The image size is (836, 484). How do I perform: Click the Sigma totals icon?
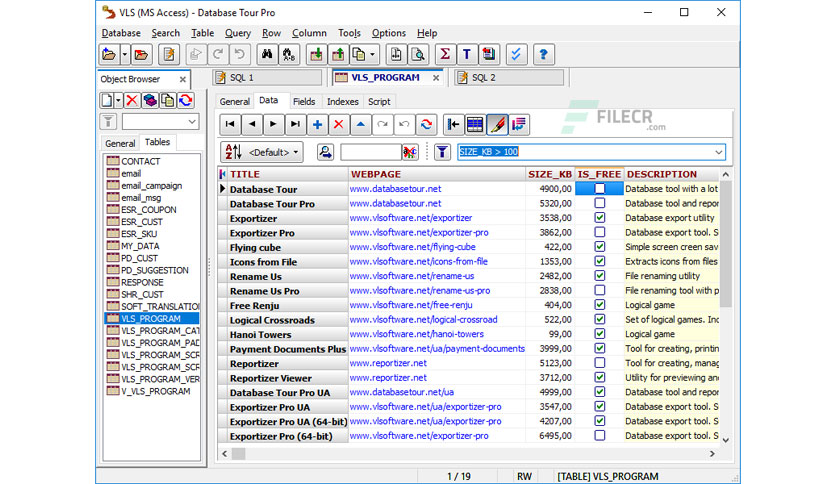[x=445, y=54]
